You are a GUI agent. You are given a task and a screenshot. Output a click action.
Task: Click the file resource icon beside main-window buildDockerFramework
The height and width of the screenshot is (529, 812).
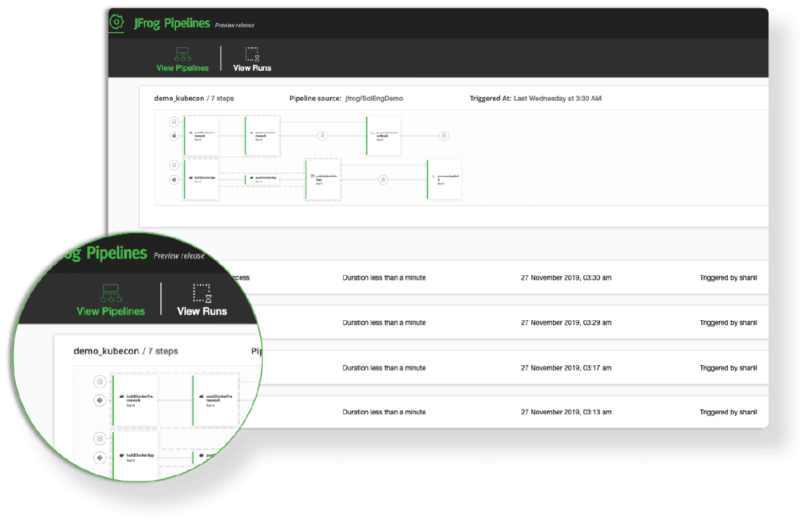[174, 122]
